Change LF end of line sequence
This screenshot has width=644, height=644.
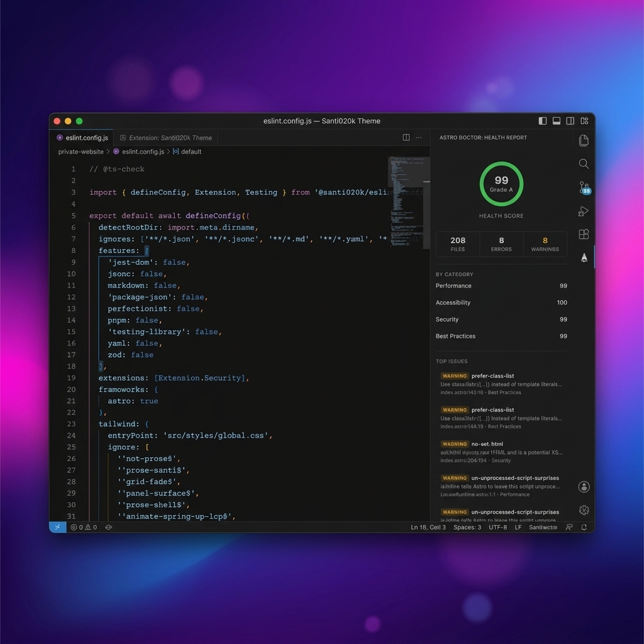[x=518, y=528]
